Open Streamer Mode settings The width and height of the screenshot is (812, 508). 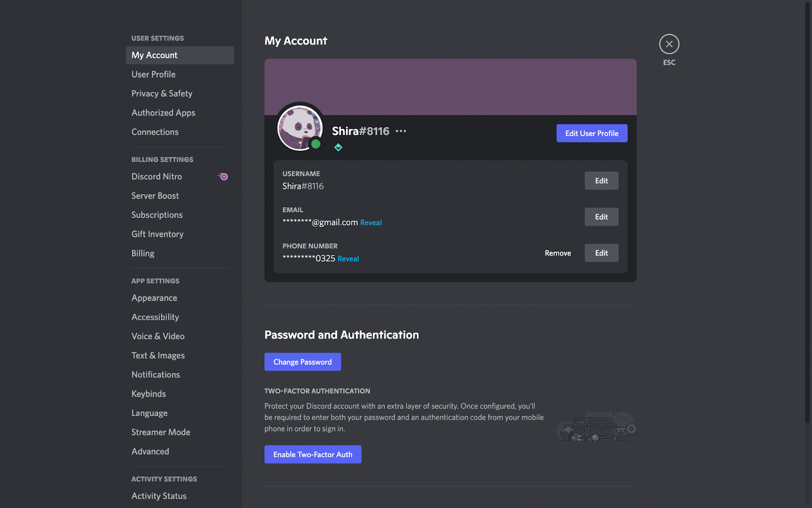click(161, 432)
